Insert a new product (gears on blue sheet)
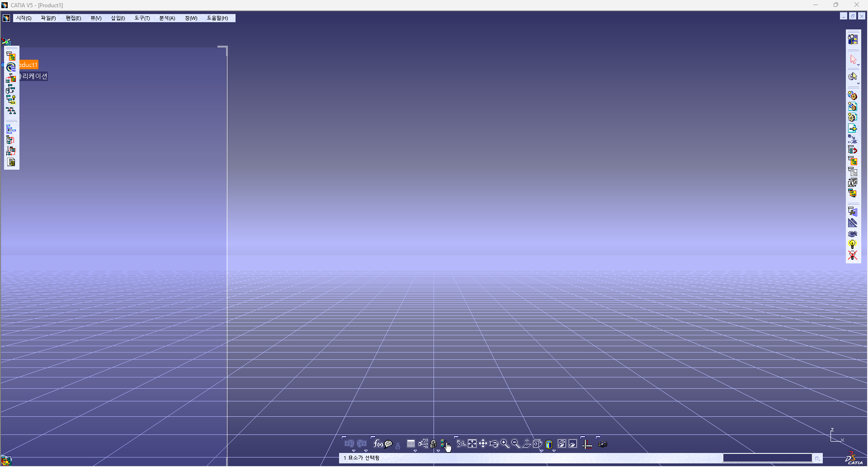Viewport: 868px width, 467px height. (853, 107)
